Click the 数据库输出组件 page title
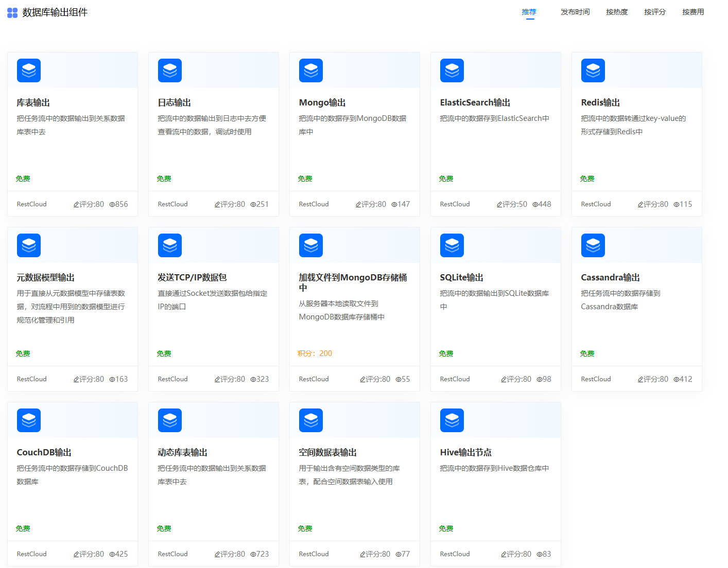 pos(55,12)
